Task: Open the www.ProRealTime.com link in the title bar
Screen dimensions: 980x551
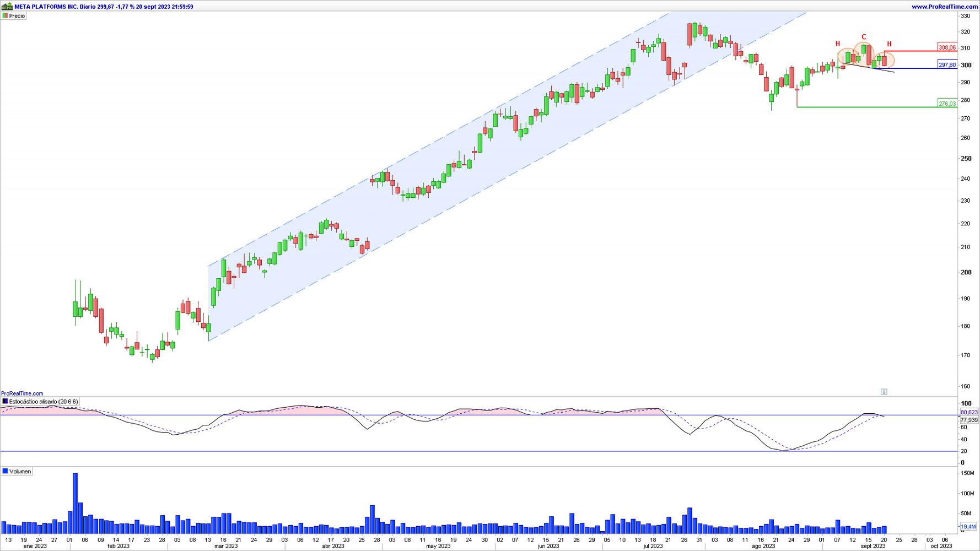Action: point(945,7)
